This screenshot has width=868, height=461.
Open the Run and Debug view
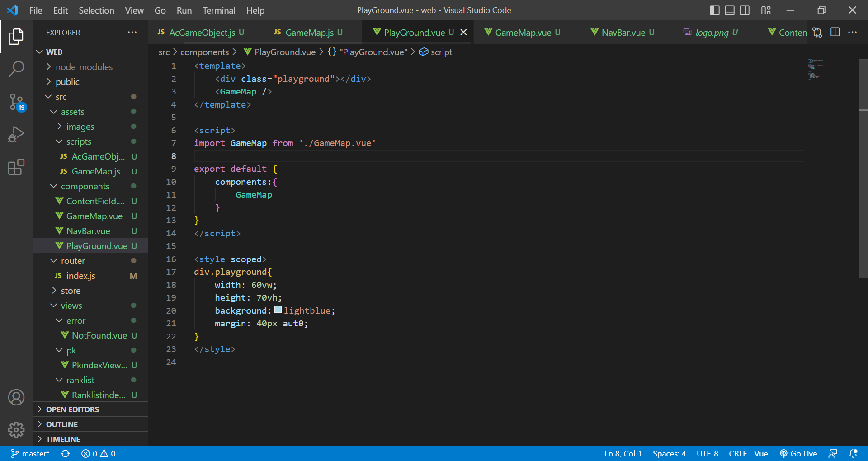[x=16, y=135]
